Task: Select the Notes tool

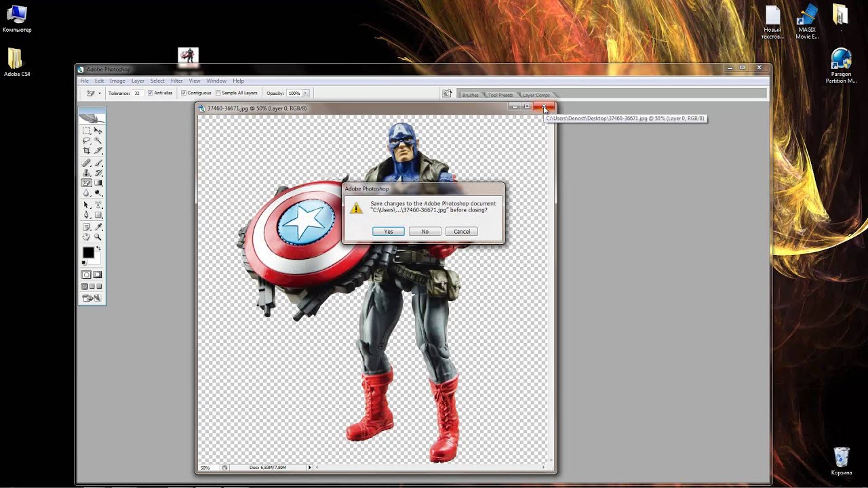Action: tap(86, 226)
